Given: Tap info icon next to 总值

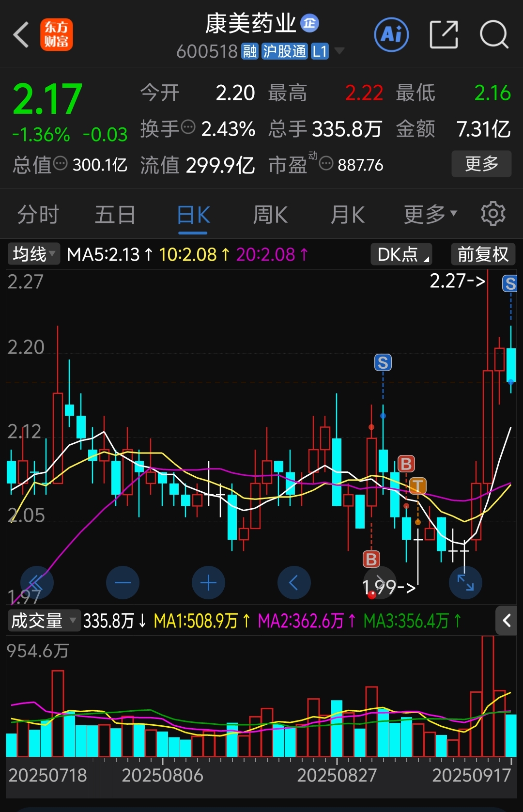Looking at the screenshot, I should pyautogui.click(x=60, y=163).
